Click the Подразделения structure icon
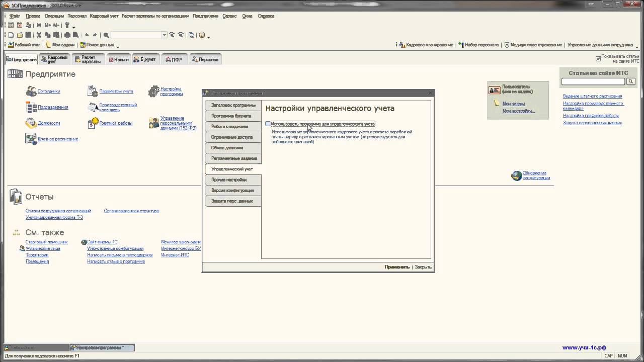The height and width of the screenshot is (362, 644). [31, 107]
